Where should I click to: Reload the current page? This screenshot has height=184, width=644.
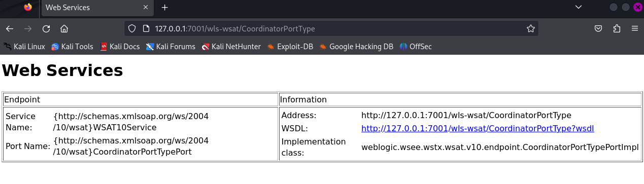tap(46, 28)
